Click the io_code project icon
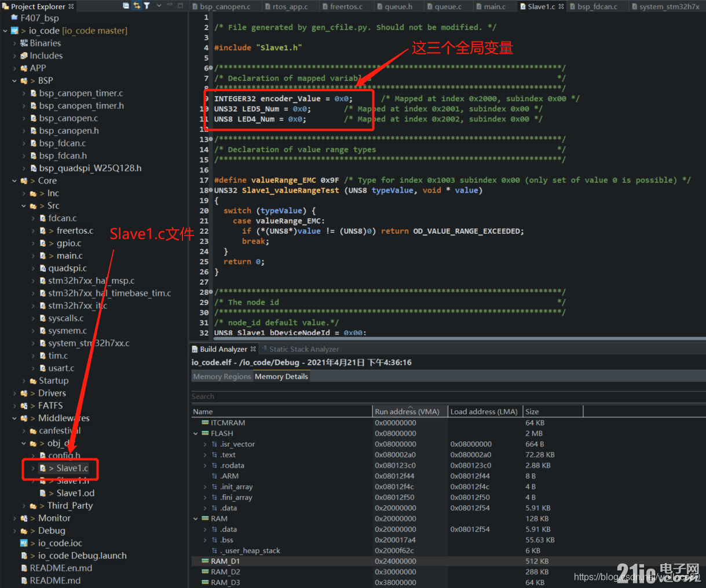 pyautogui.click(x=14, y=31)
